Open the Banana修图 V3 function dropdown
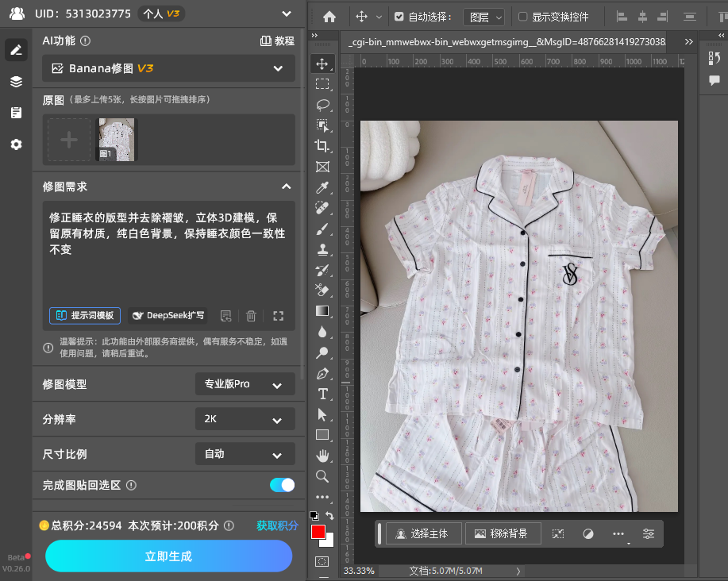 pos(168,68)
